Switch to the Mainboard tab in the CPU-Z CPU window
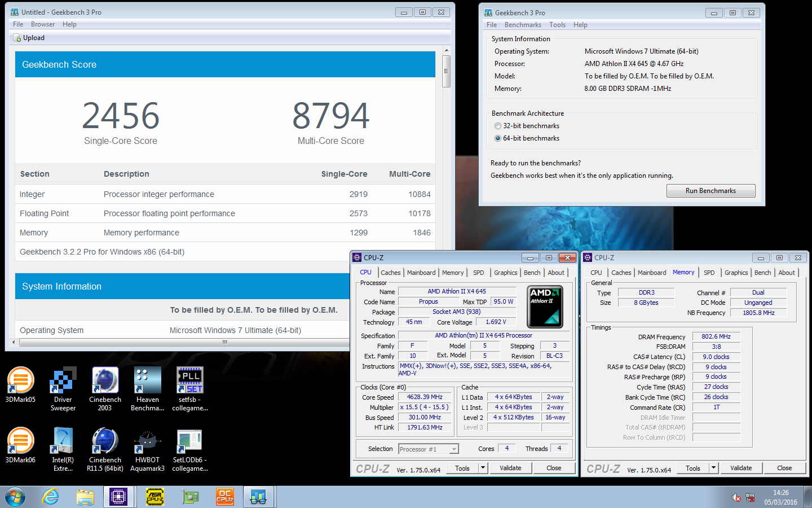 421,273
